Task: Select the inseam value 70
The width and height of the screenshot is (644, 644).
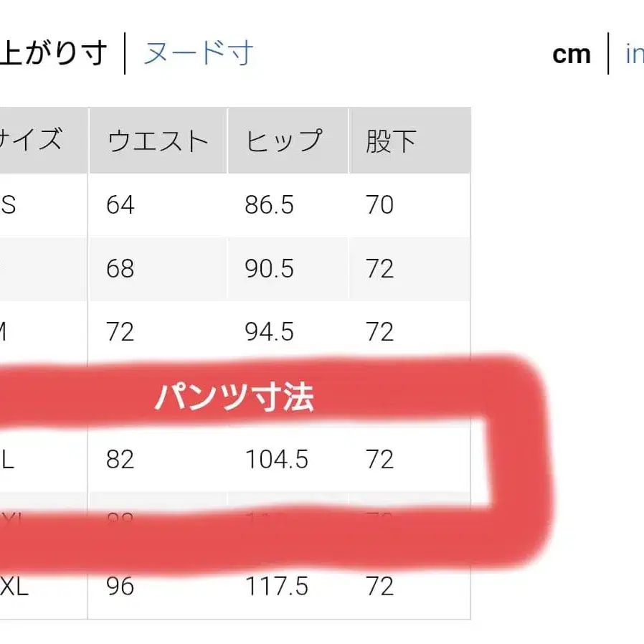Action: (x=381, y=205)
